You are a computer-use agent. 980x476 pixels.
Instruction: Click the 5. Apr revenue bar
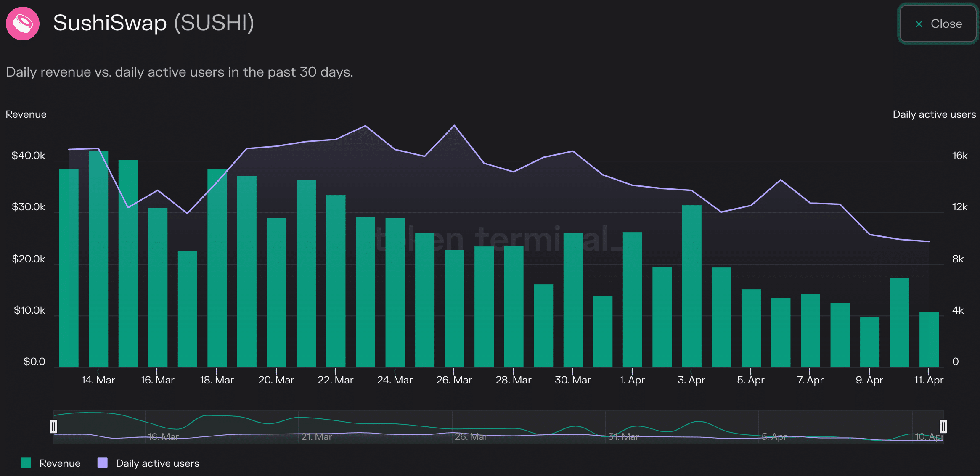(x=751, y=328)
